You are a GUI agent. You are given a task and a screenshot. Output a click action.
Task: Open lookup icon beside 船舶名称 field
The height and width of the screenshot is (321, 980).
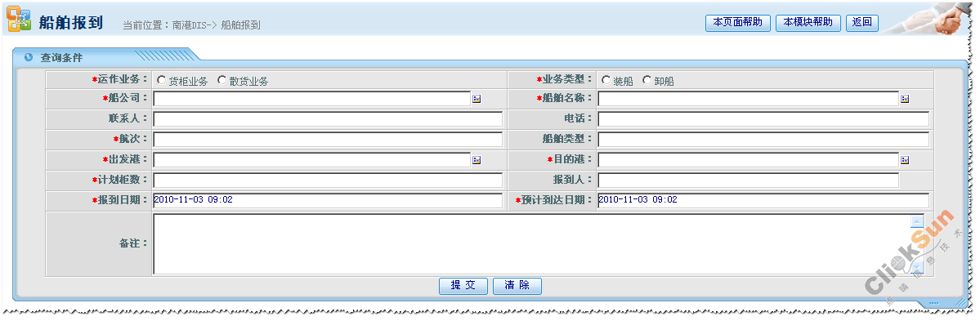coord(904,99)
